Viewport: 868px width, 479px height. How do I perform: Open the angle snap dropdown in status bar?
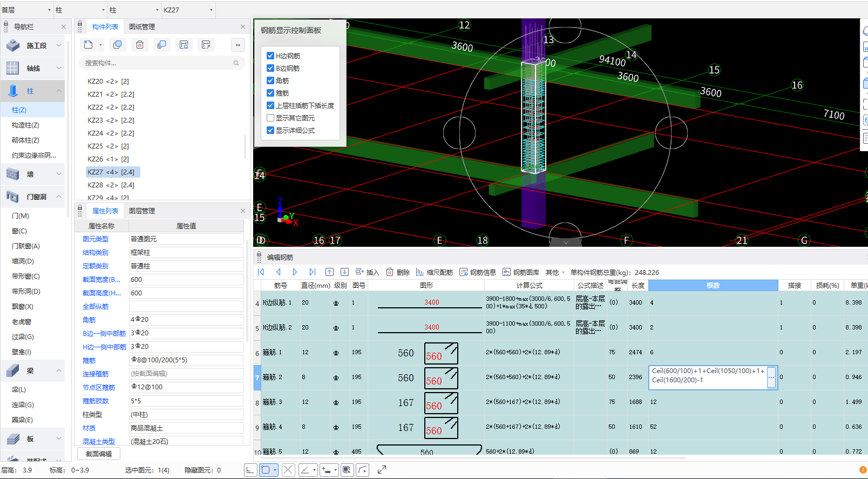coord(314,470)
